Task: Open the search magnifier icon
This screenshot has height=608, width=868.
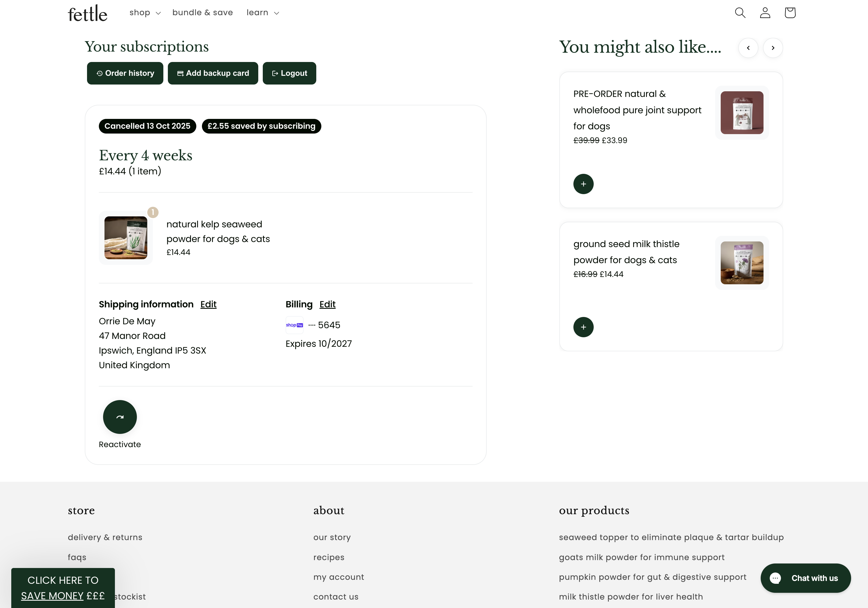Action: tap(740, 13)
